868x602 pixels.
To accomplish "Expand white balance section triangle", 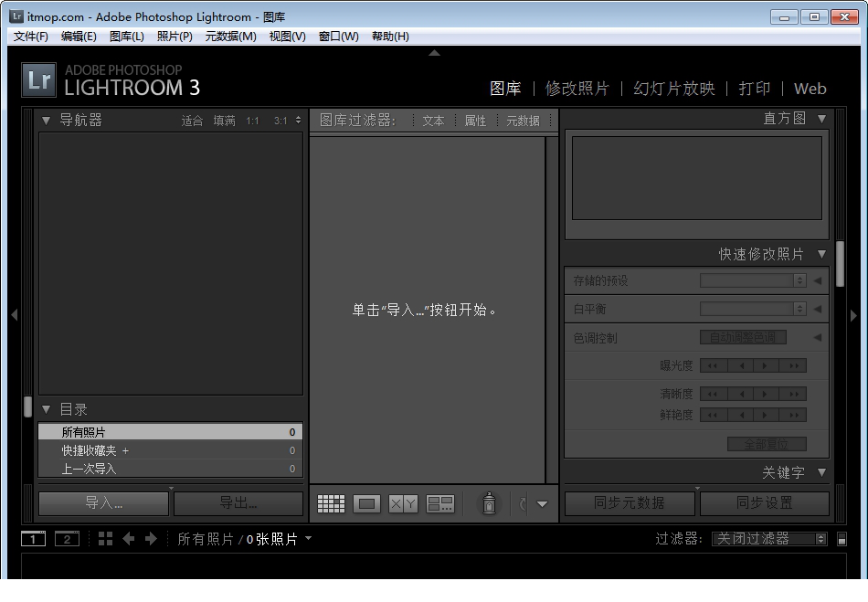I will (818, 309).
